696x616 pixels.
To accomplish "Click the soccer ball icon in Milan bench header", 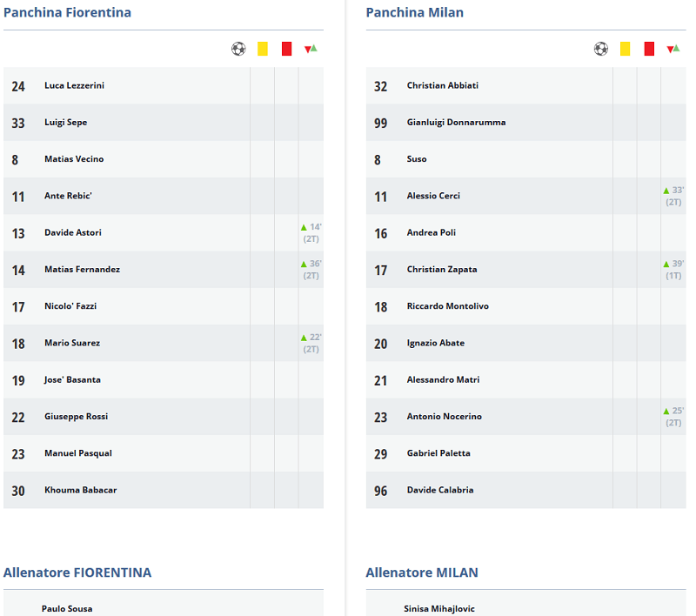I will 601,49.
